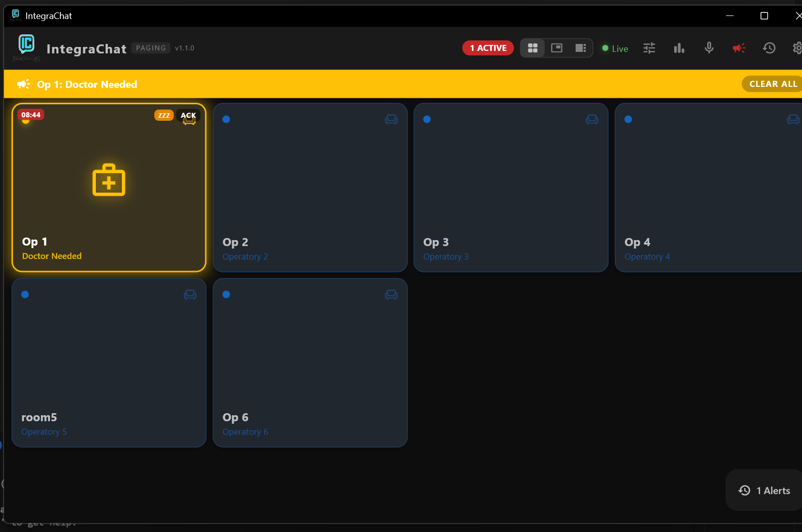Click the 08:44 timer on Op 1
The image size is (802, 532).
pyautogui.click(x=31, y=115)
